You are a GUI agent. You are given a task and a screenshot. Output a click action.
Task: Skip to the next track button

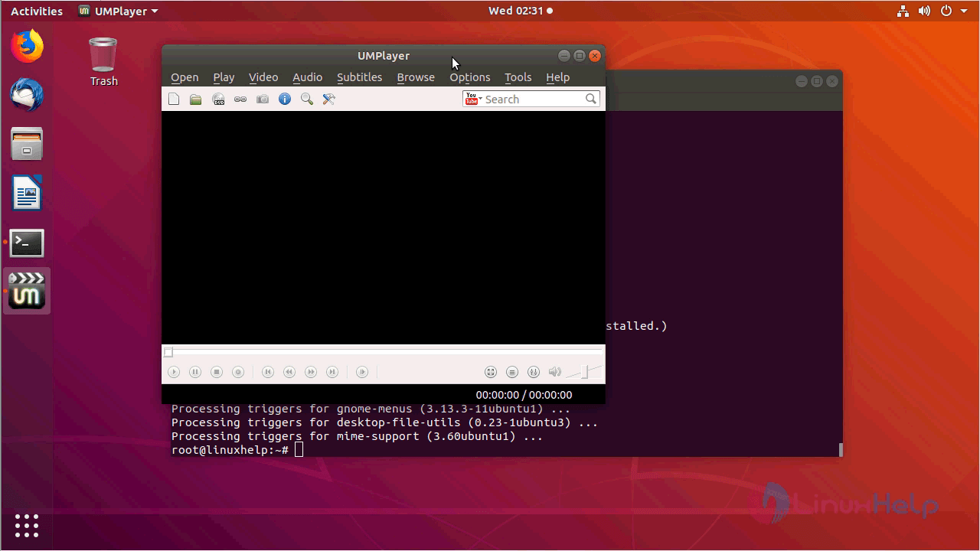(332, 372)
